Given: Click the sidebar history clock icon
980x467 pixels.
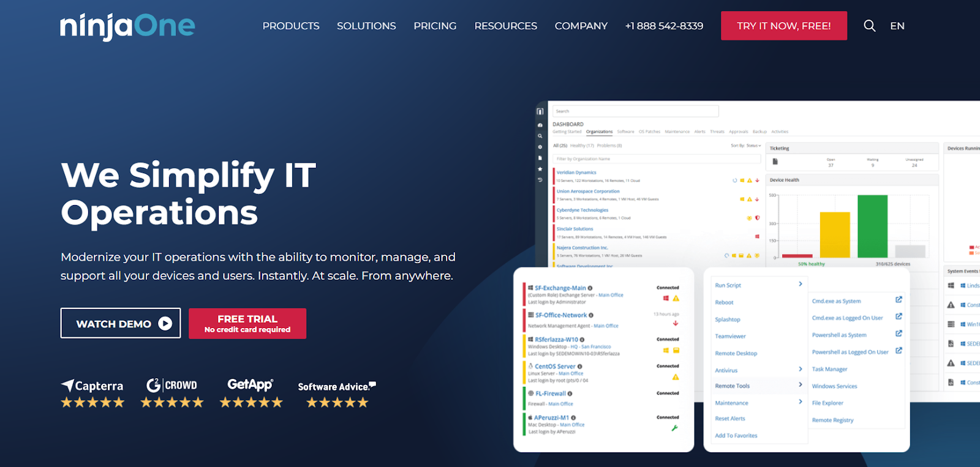Looking at the screenshot, I should click(540, 180).
